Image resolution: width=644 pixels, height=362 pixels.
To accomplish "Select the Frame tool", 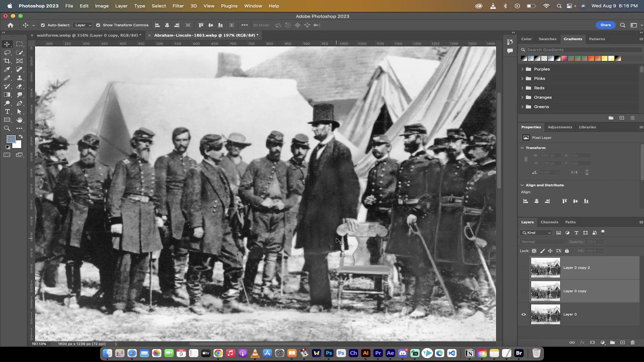I will (19, 61).
